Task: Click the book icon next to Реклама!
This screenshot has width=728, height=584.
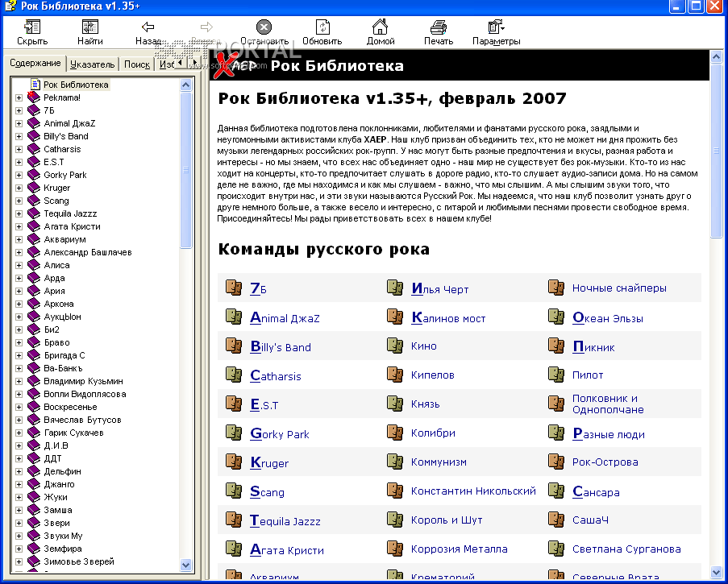Action: coord(34,97)
